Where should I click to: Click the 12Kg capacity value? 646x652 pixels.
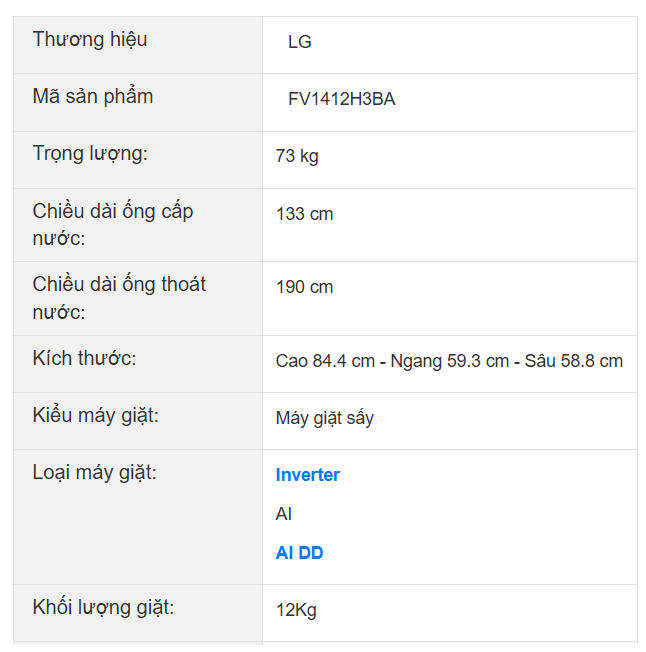296,609
